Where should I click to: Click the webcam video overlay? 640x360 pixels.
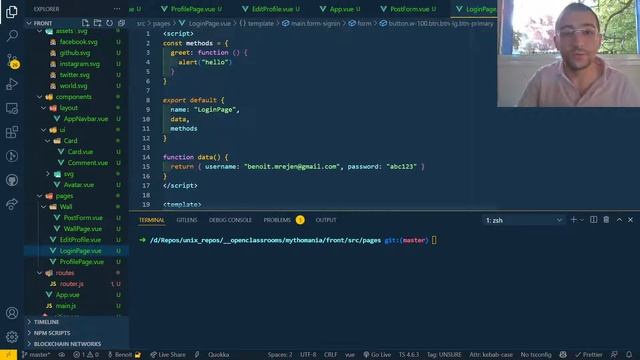pos(569,53)
